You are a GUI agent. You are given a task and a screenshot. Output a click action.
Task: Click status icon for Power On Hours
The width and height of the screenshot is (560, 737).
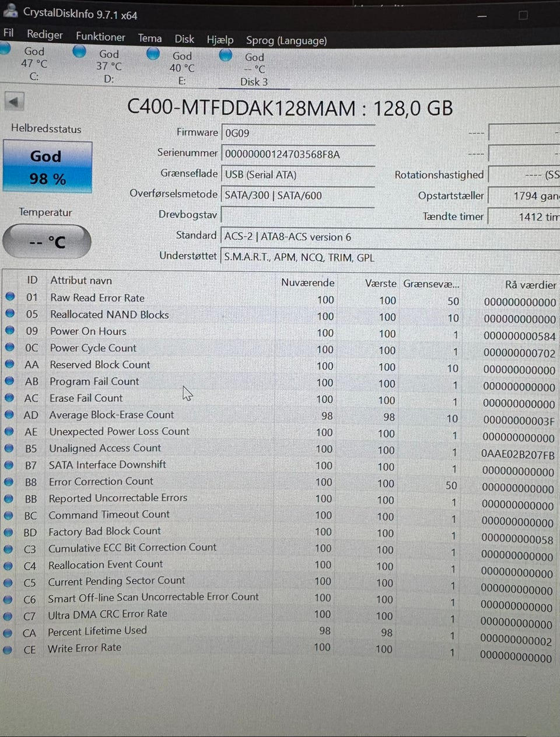tap(10, 330)
